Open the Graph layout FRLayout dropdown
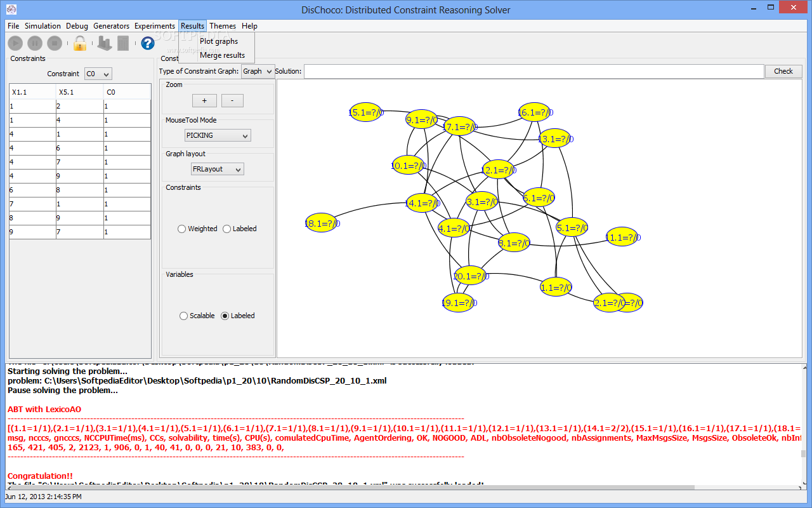Screen dimensions: 812x508 click(218, 169)
